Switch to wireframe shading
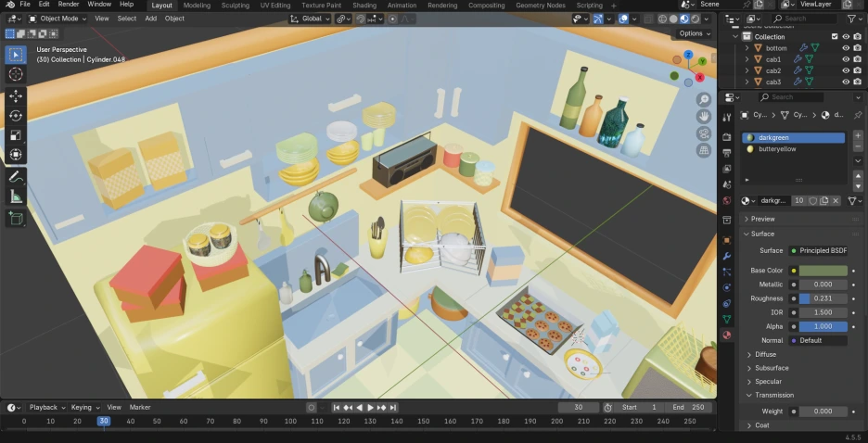Viewport: 868px width, 443px height. (x=662, y=19)
